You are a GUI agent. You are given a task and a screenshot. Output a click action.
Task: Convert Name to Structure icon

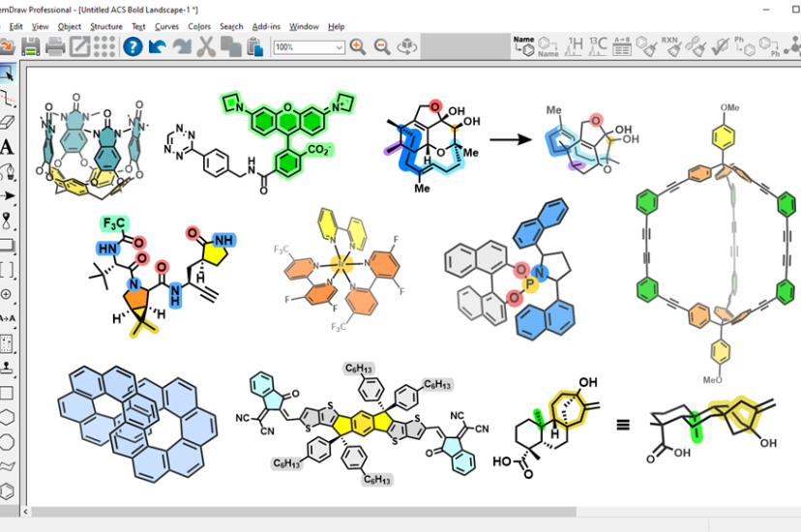coord(523,46)
